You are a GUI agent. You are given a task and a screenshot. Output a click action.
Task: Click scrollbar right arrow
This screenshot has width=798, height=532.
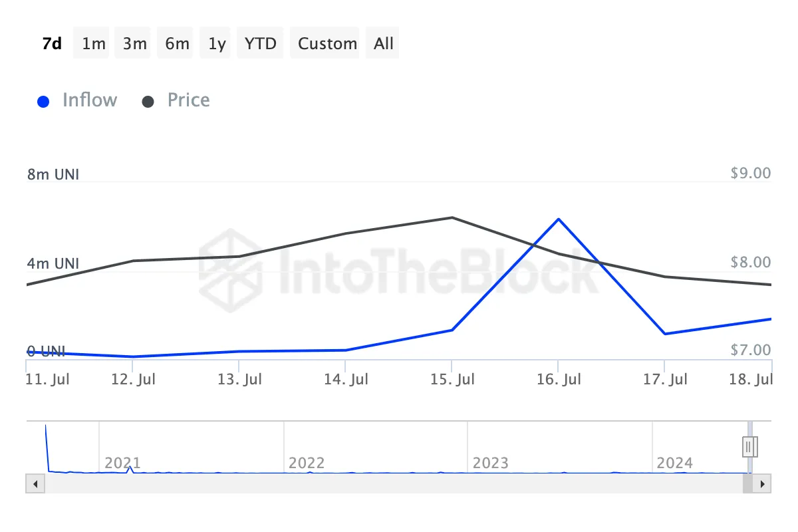point(763,483)
